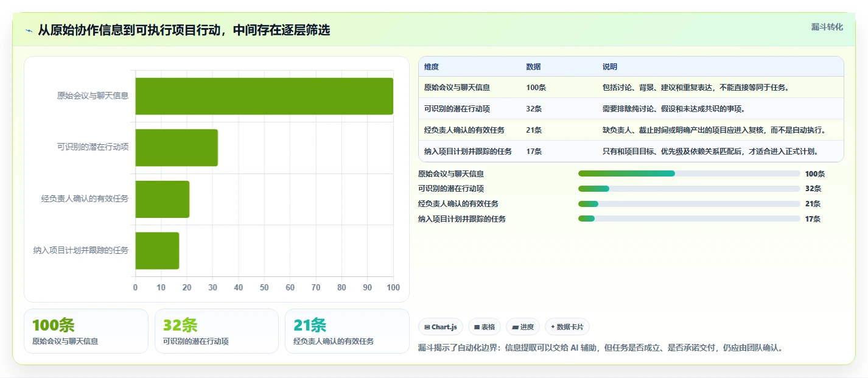Click progress list label 经负责人确认的有效任务
Viewport: 868px width, 378px height.
(458, 204)
